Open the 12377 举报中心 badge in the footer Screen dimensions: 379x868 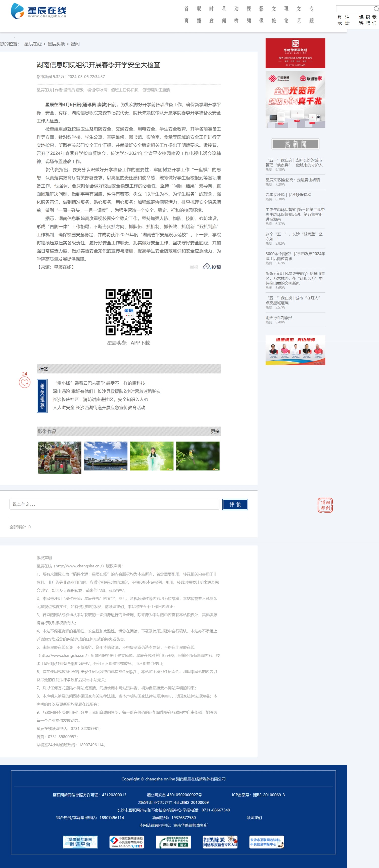tap(127, 841)
